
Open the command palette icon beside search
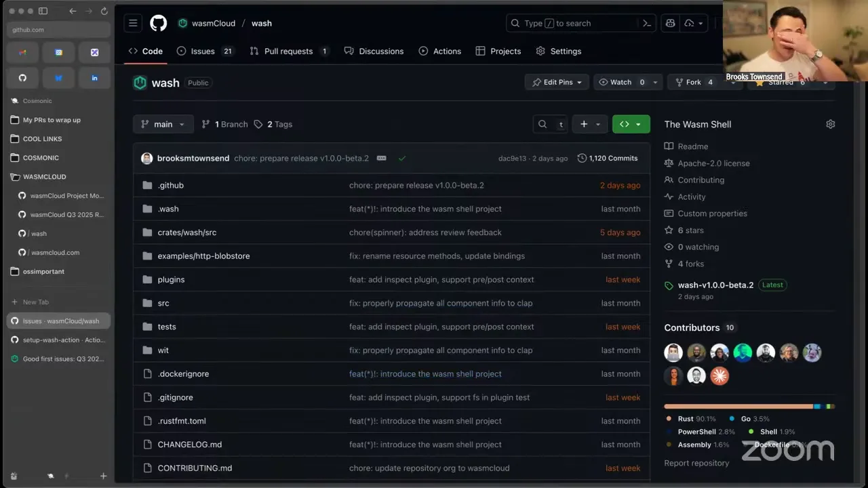(x=647, y=23)
